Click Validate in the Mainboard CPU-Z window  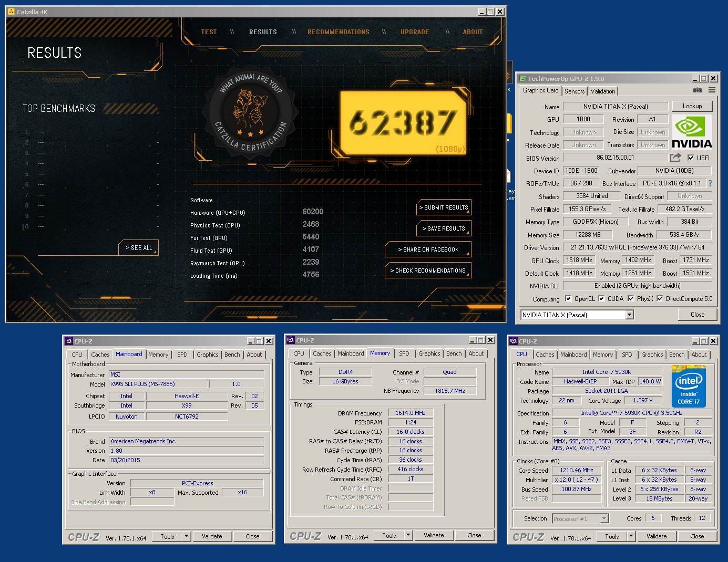pyautogui.click(x=212, y=536)
